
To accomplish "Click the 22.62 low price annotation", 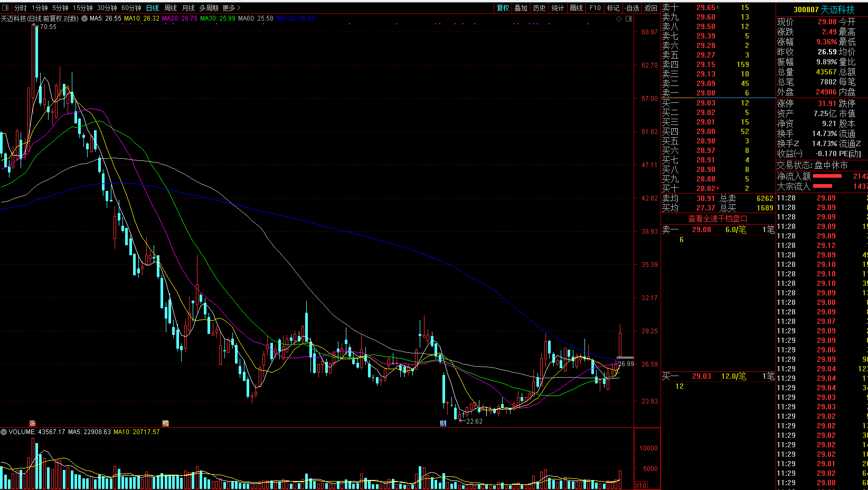I will click(x=474, y=421).
